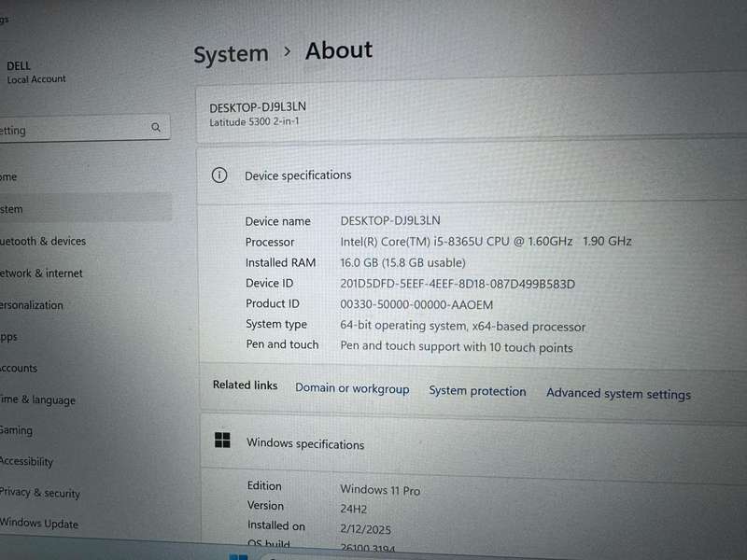747x560 pixels.
Task: Click the Version label
Action: point(265,505)
